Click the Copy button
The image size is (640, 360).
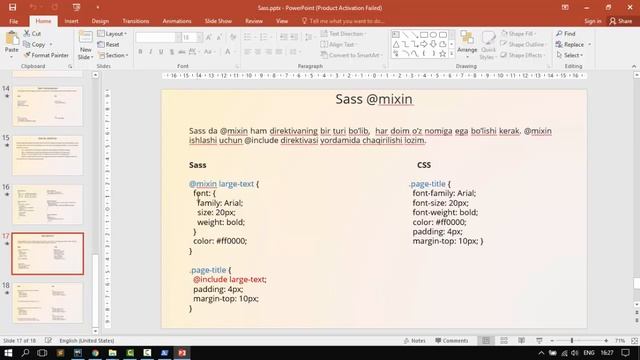click(34, 44)
